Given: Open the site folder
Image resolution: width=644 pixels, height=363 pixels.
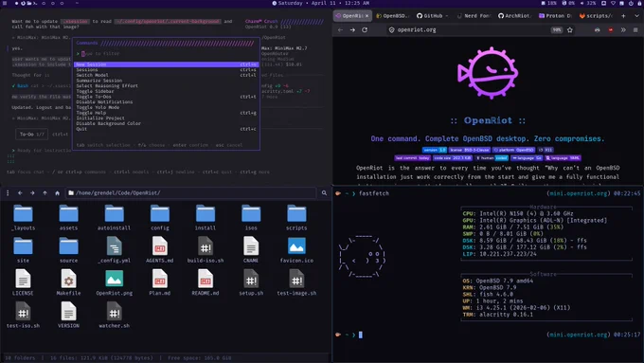Looking at the screenshot, I should click(x=23, y=250).
